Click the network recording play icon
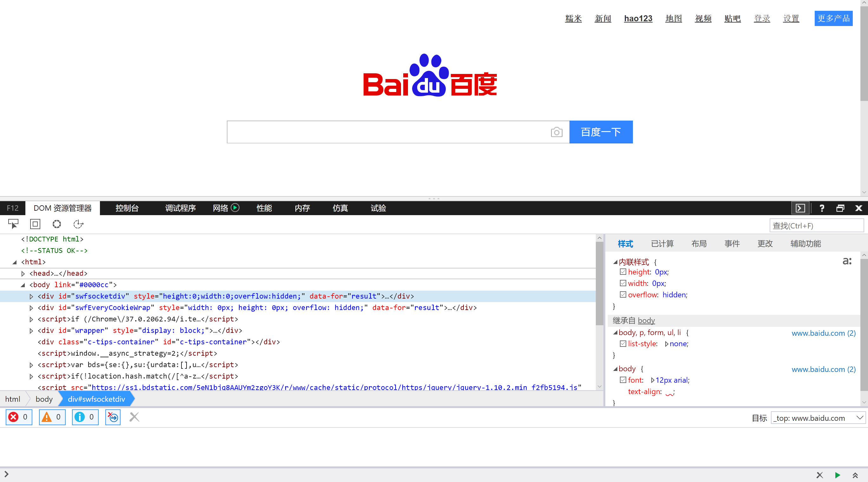The height and width of the screenshot is (482, 868). pos(235,208)
